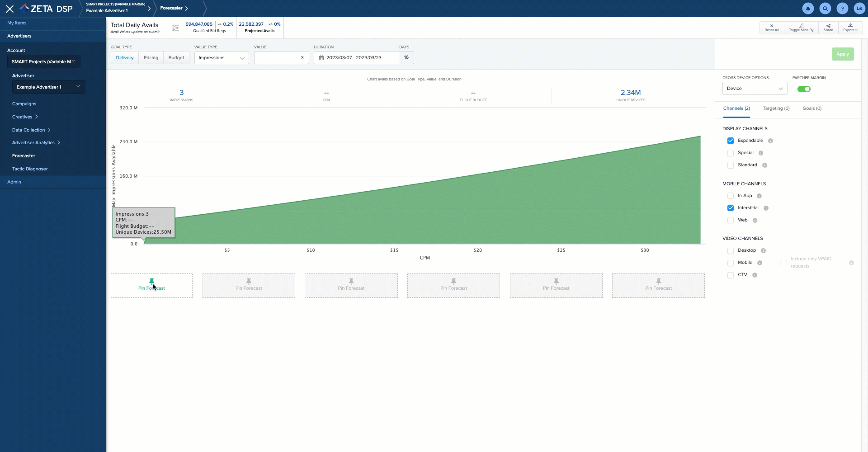The image size is (868, 452).
Task: Click the notifications bell icon
Action: [808, 8]
